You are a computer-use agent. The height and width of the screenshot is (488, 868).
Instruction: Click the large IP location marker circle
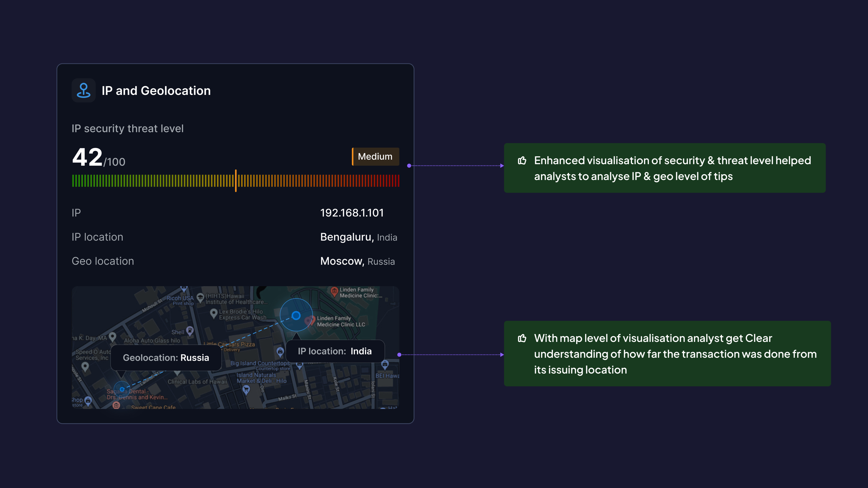click(296, 315)
